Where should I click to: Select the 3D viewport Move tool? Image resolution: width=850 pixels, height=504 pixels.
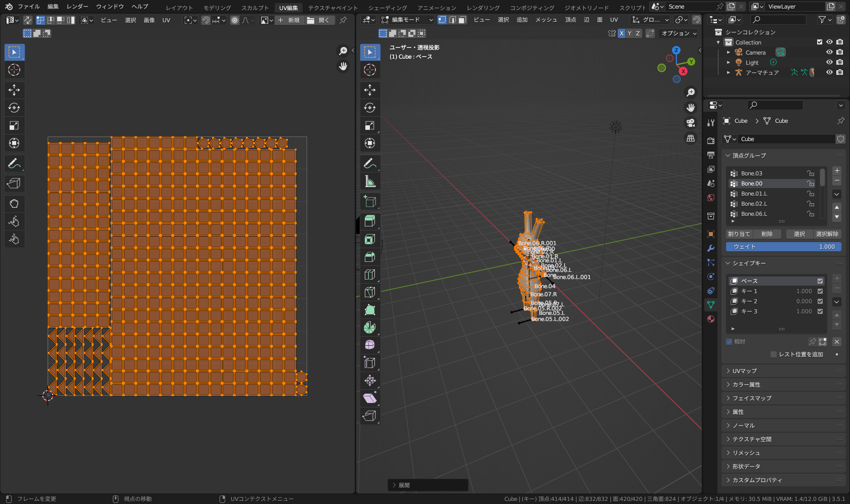[x=370, y=90]
